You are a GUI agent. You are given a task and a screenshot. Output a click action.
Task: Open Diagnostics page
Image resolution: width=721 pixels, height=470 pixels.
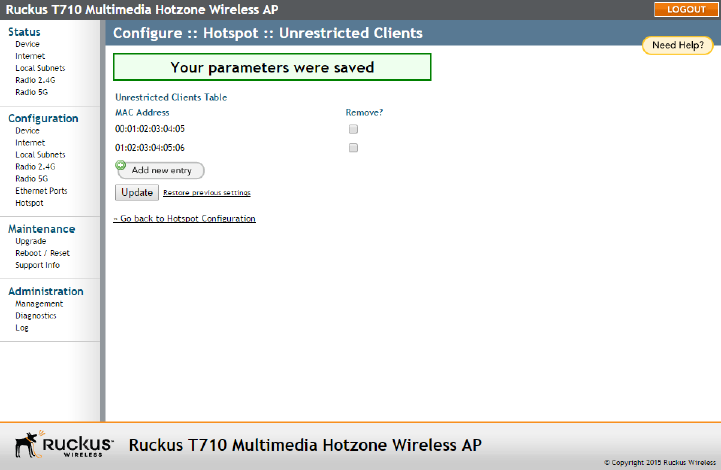pos(35,315)
